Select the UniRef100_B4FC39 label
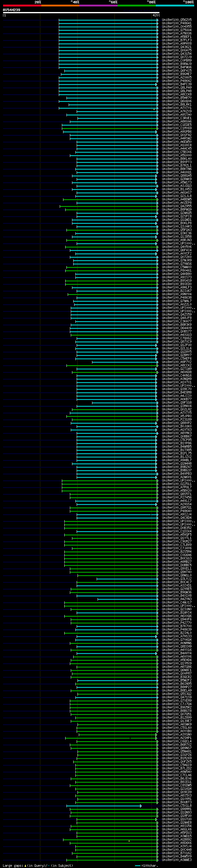 tap(176, 84)
